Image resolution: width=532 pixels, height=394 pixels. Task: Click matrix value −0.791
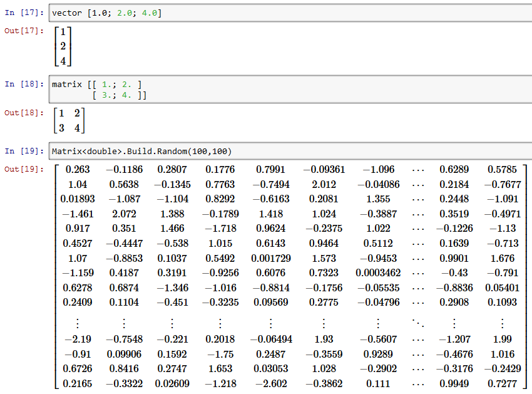(502, 273)
